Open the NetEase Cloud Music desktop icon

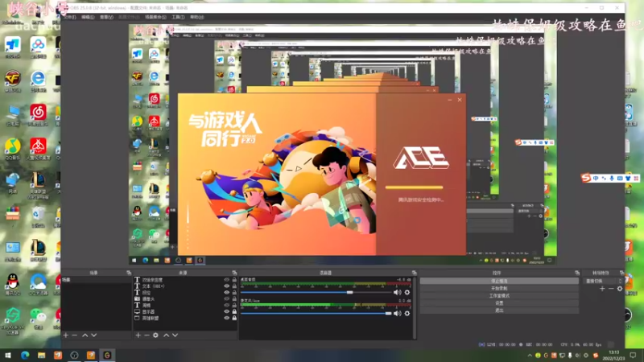click(x=38, y=114)
